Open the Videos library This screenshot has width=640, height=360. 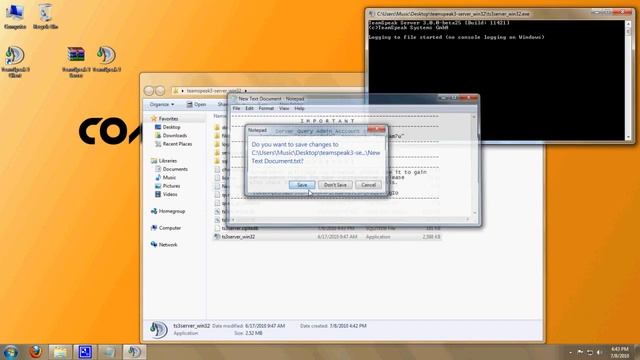[x=170, y=194]
